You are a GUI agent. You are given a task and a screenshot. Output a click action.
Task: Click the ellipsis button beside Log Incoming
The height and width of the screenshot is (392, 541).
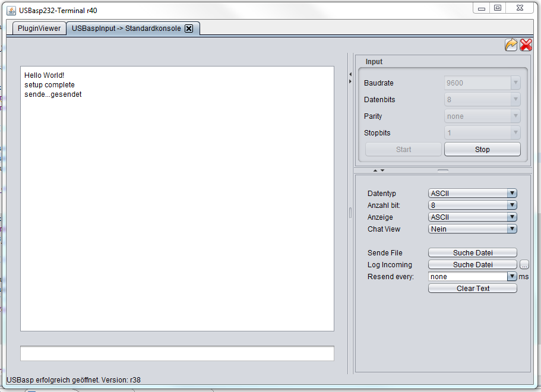click(524, 265)
